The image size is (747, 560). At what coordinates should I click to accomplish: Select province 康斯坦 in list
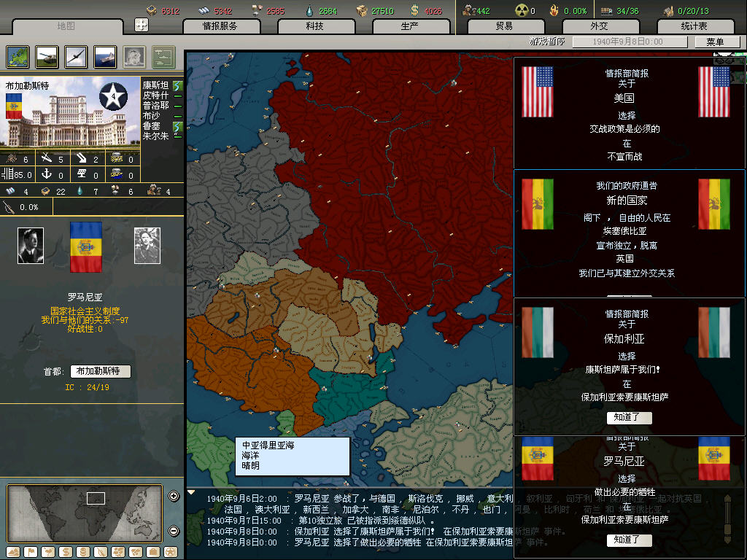point(156,85)
